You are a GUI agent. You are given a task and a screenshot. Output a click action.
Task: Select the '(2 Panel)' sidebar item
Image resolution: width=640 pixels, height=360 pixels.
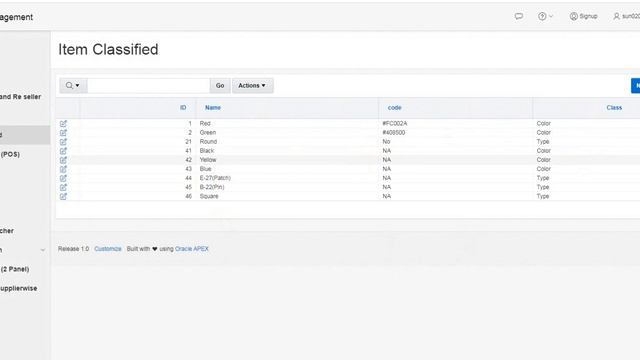click(15, 269)
